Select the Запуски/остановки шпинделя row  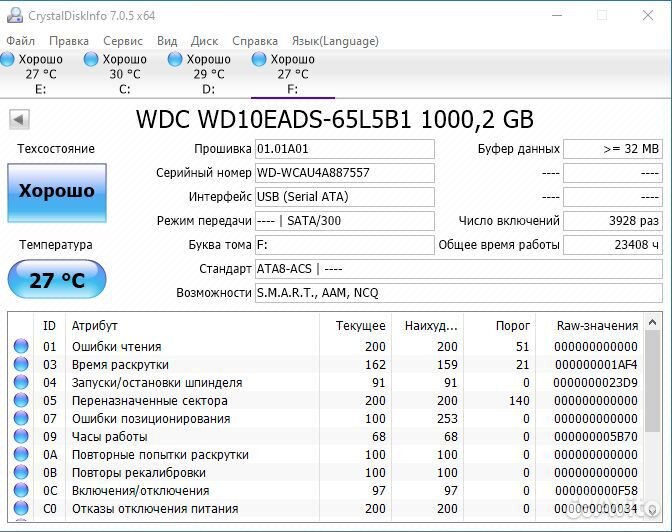pyautogui.click(x=326, y=382)
